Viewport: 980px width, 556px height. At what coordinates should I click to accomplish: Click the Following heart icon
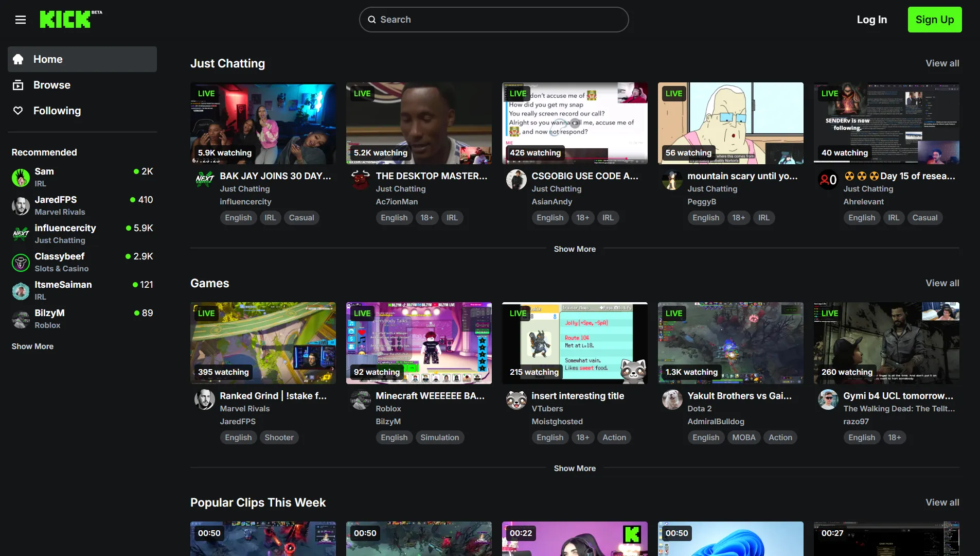point(18,111)
